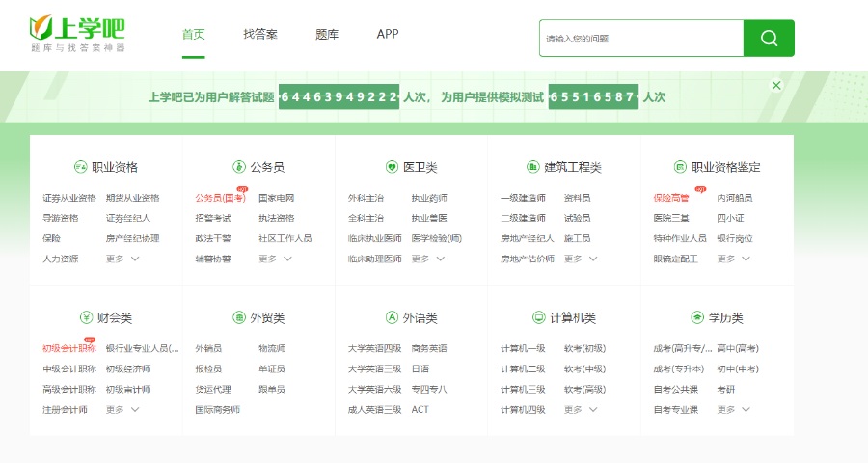Expand 更多 under 公务员

tap(275, 259)
